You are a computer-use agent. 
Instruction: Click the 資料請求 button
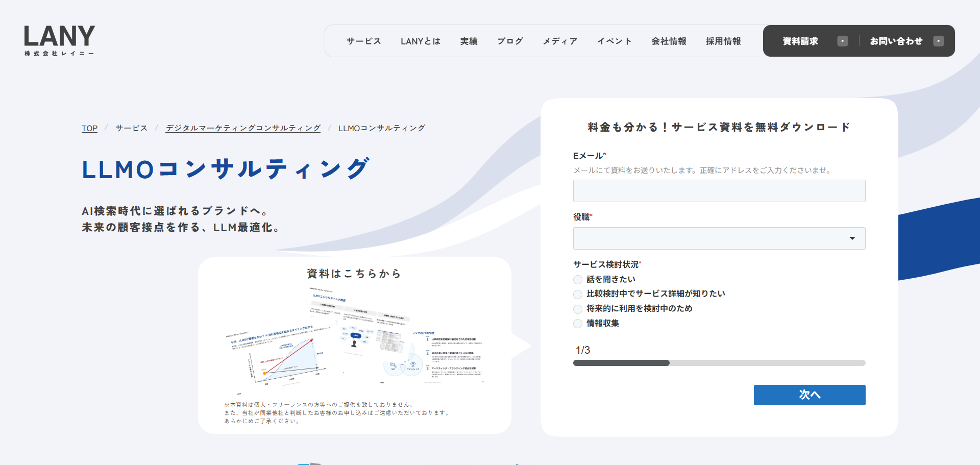(x=799, y=41)
